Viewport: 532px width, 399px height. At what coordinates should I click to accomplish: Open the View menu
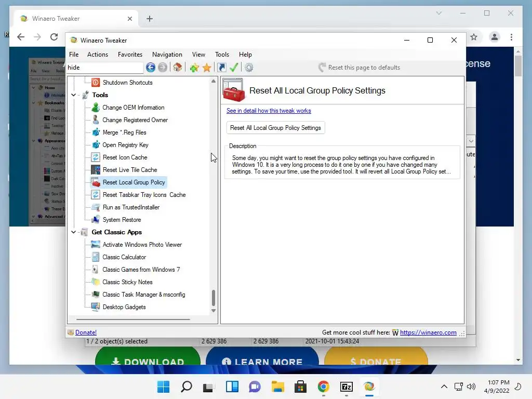point(198,55)
